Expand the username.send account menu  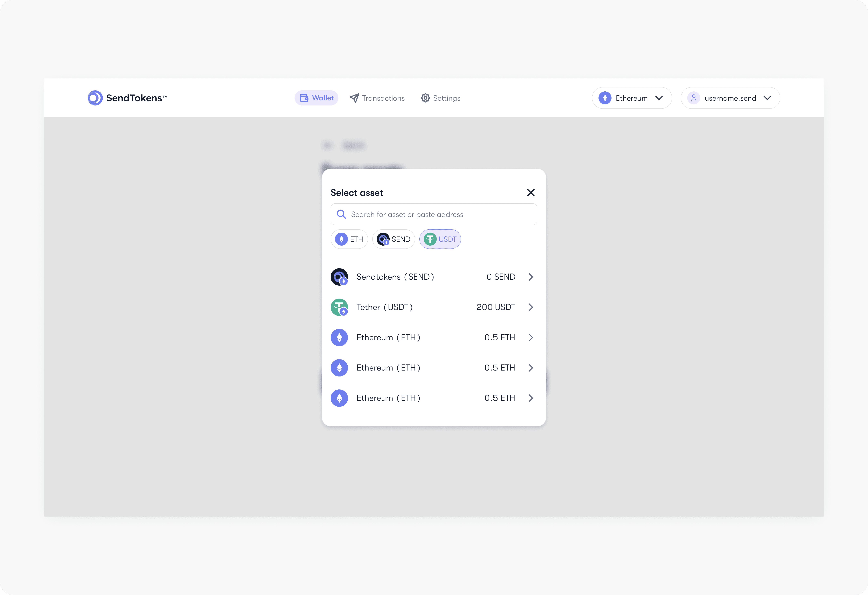pyautogui.click(x=730, y=98)
